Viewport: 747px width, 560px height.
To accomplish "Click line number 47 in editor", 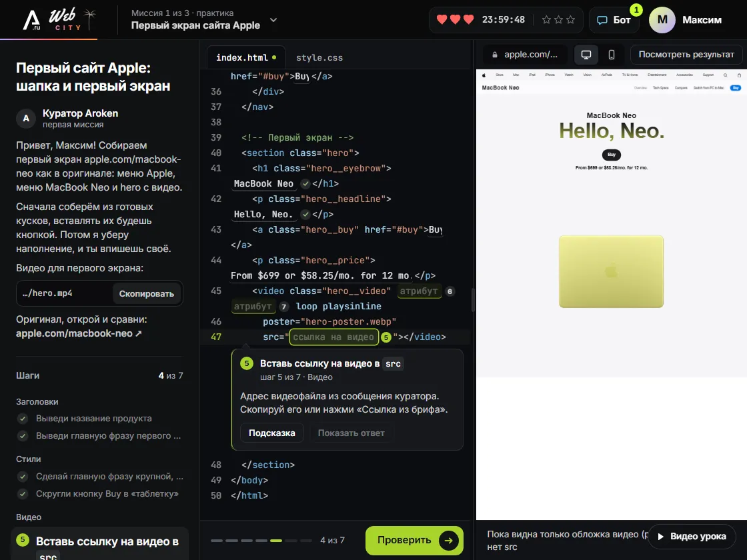I will [216, 337].
